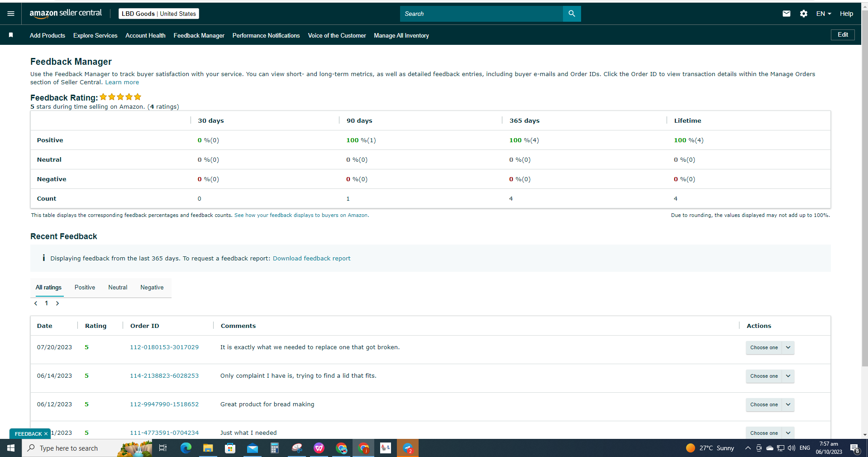Click the search magnifier button

pos(572,14)
